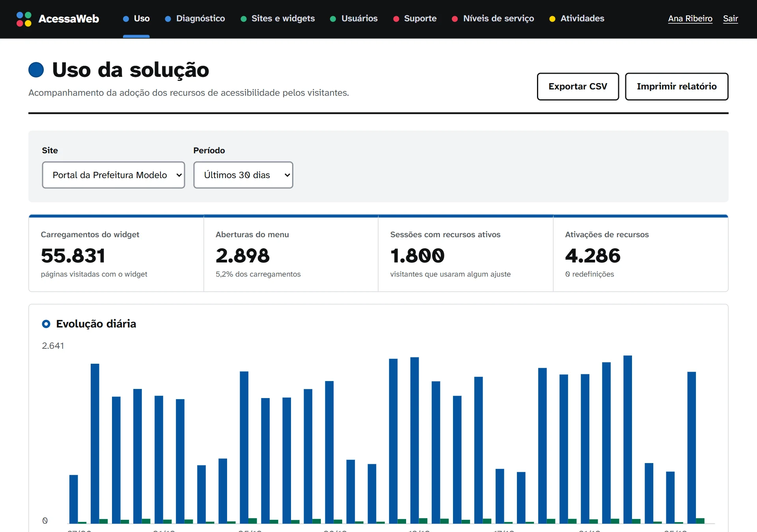Image resolution: width=757 pixels, height=532 pixels.
Task: Click the blue dot before Uso
Action: pyautogui.click(x=126, y=19)
